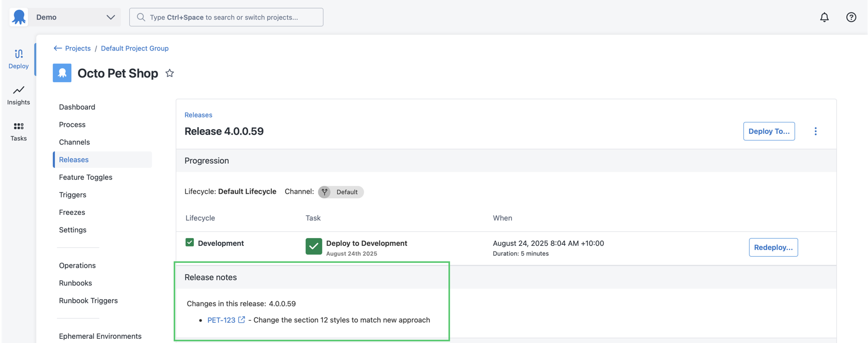Open Tasks in the sidebar

[x=19, y=131]
